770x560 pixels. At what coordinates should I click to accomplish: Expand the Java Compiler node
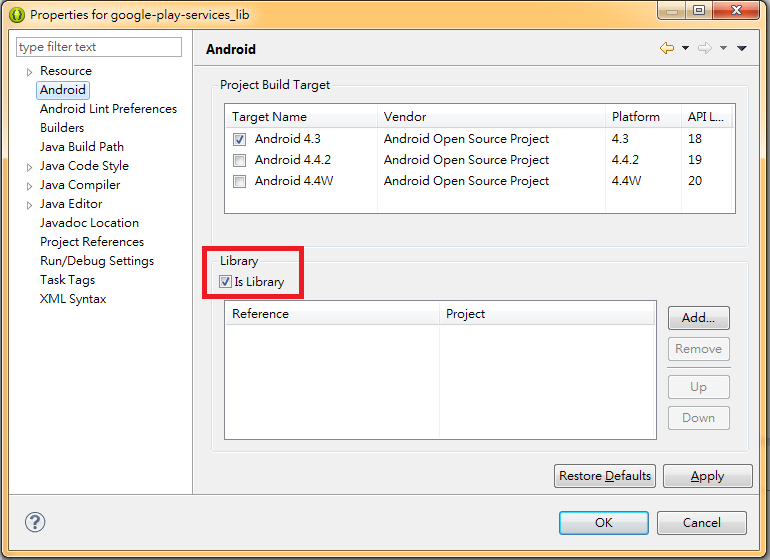(x=29, y=186)
